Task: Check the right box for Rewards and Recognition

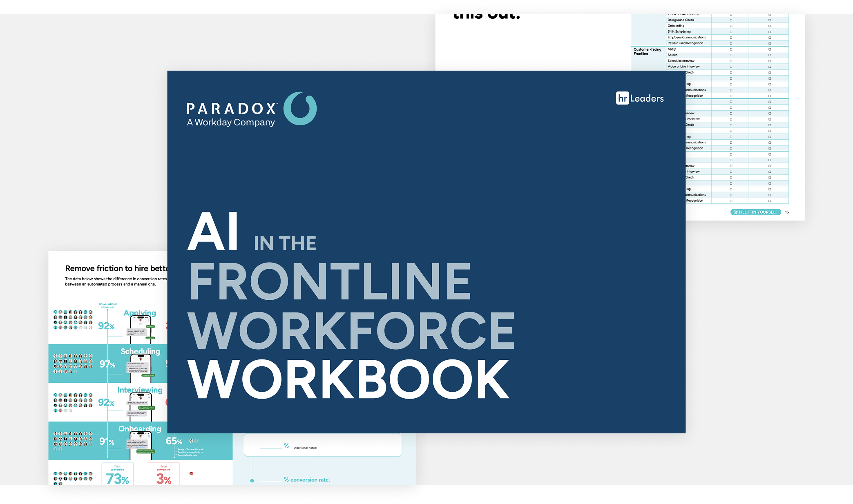Action: (769, 43)
